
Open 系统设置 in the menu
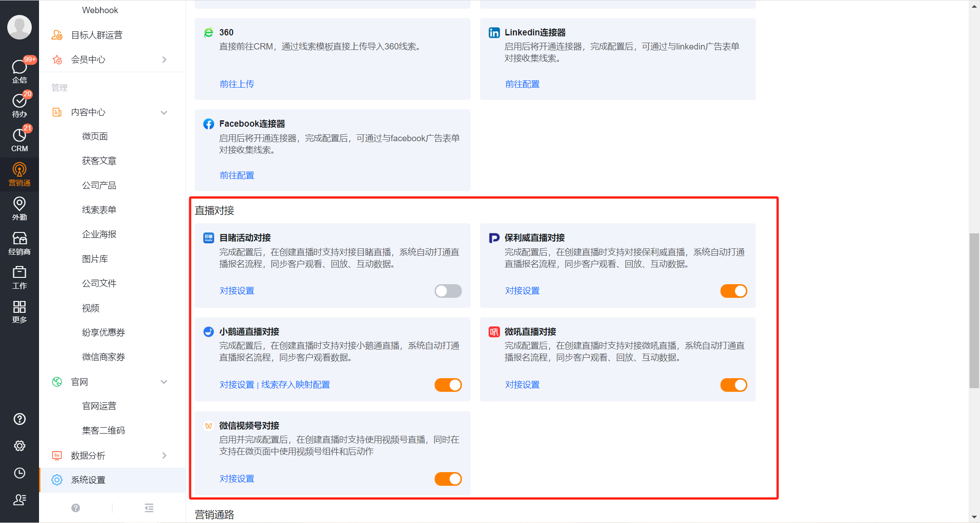coord(113,480)
